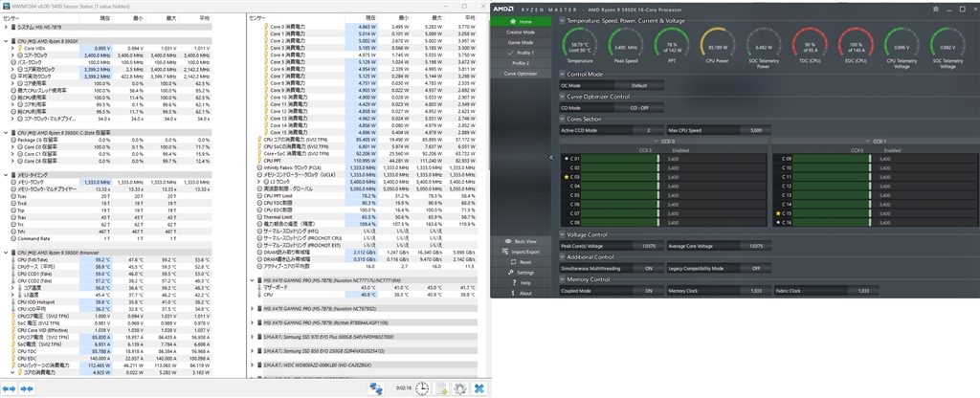Collapse the Control Mode section chevron
The height and width of the screenshot is (398, 980).
click(563, 74)
